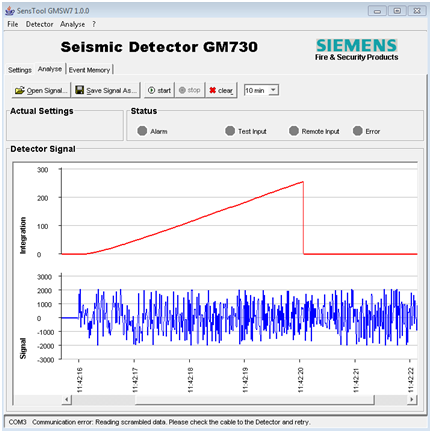Screen dimensions: 432x433
Task: Click the chart scrollbar right arrow
Action: [x=412, y=399]
